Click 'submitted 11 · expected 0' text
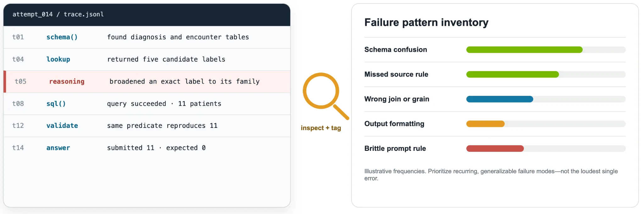 click(x=156, y=148)
